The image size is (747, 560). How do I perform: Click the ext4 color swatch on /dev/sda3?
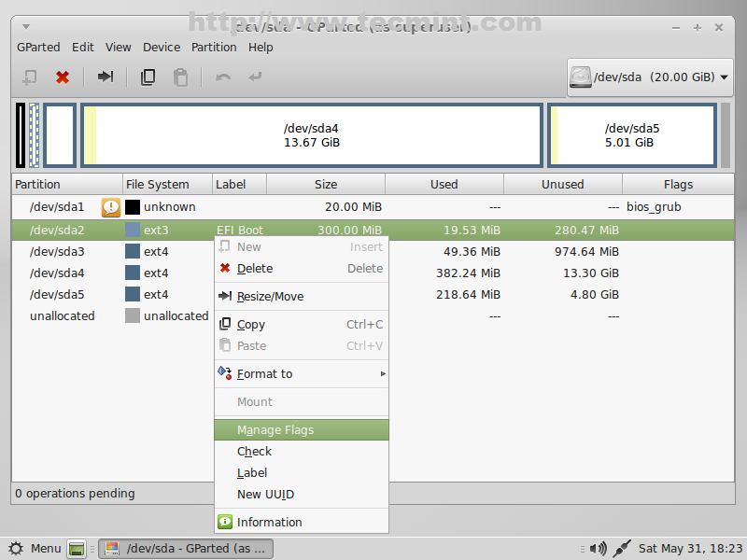click(x=133, y=251)
